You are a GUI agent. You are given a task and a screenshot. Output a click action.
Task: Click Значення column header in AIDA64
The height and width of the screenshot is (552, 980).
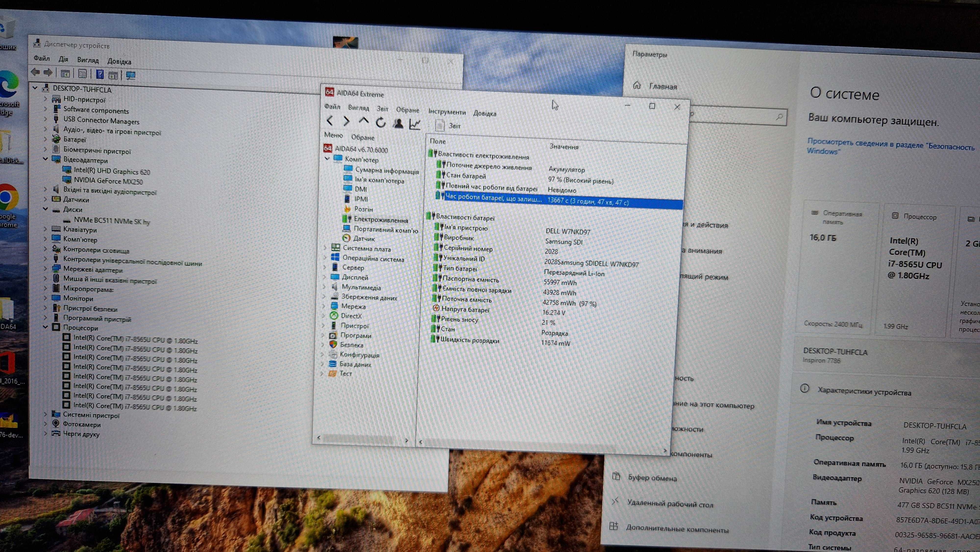[x=564, y=147]
